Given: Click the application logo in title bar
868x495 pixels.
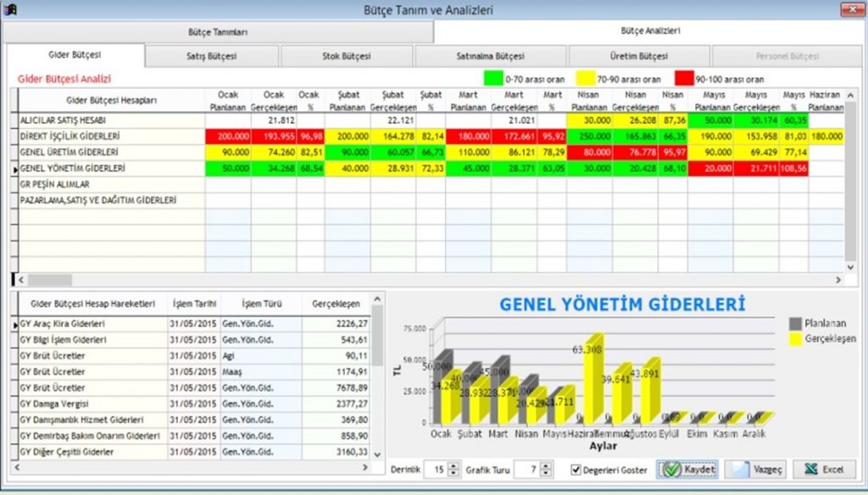Looking at the screenshot, I should click(x=9, y=9).
